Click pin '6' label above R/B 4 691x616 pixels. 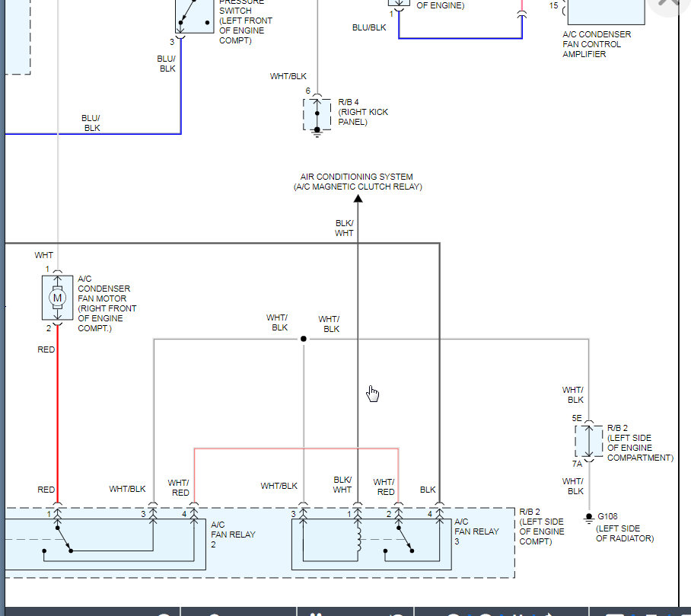[308, 91]
